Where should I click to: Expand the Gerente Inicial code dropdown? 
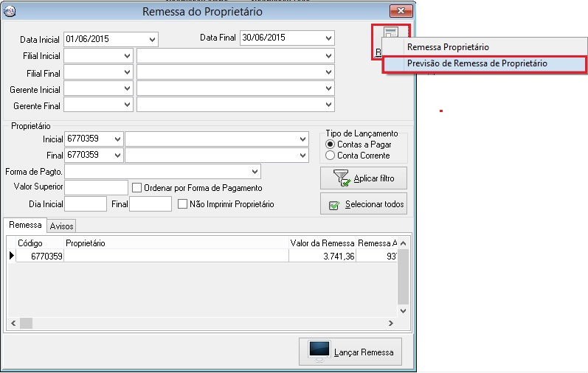pos(127,88)
